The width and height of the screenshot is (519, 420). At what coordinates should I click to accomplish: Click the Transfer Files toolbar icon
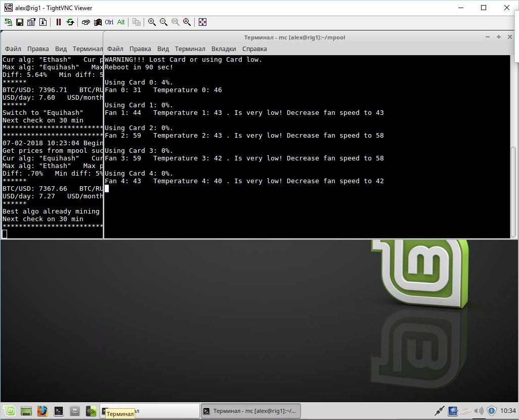tap(137, 22)
